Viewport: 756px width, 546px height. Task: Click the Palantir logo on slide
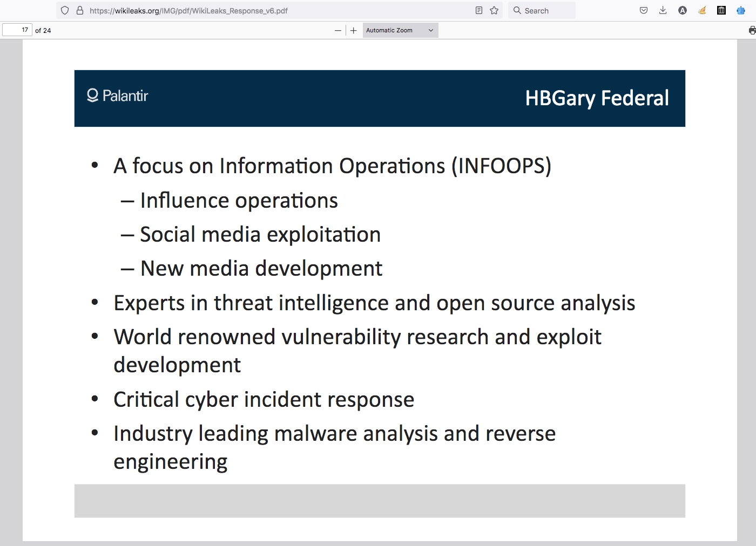click(x=118, y=95)
